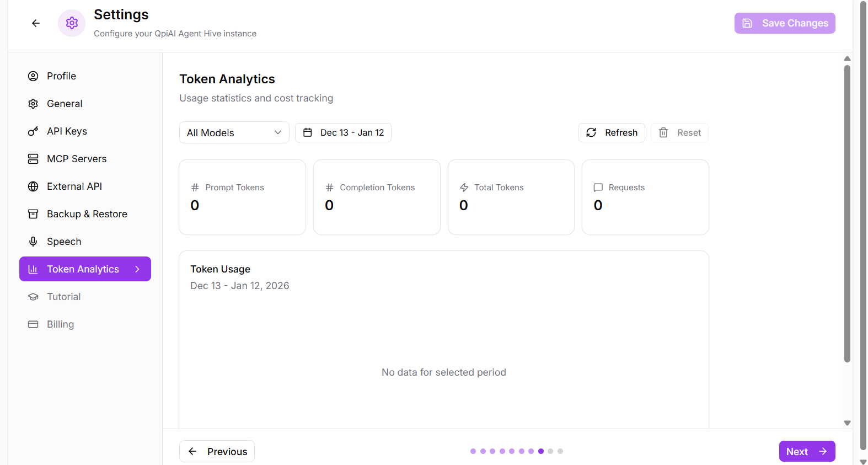
Task: Jump to the last pagination dot
Action: point(560,451)
